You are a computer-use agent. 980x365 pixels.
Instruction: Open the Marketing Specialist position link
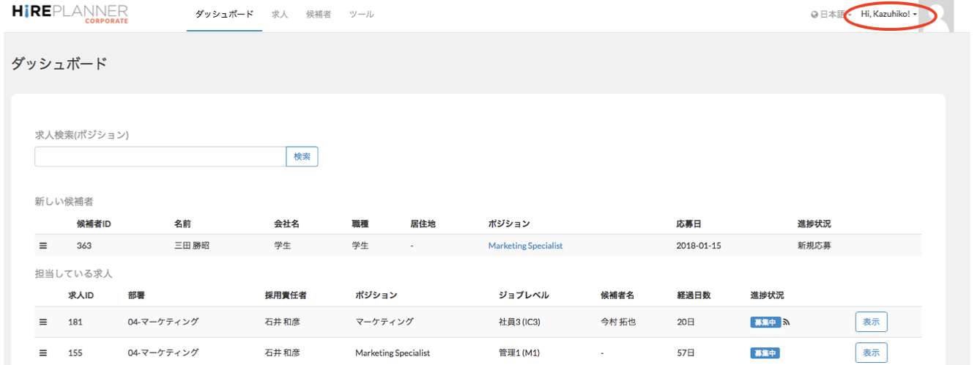pyautogui.click(x=525, y=246)
